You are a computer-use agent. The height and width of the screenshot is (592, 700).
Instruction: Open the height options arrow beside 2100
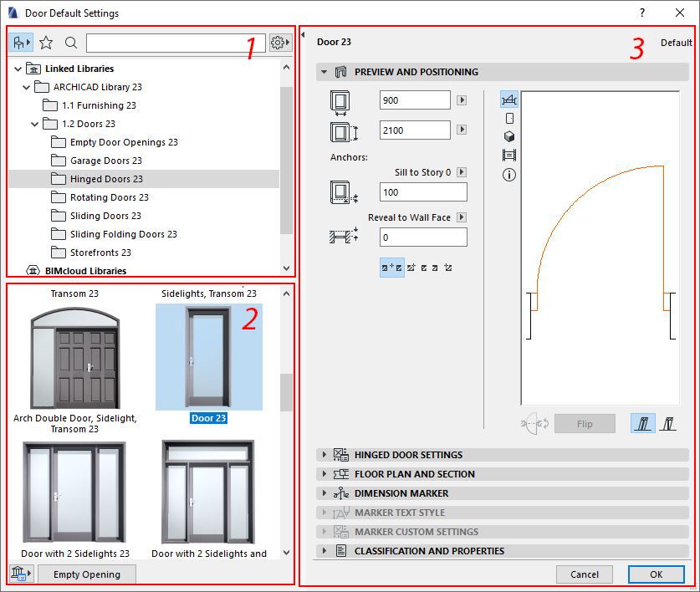(x=462, y=130)
